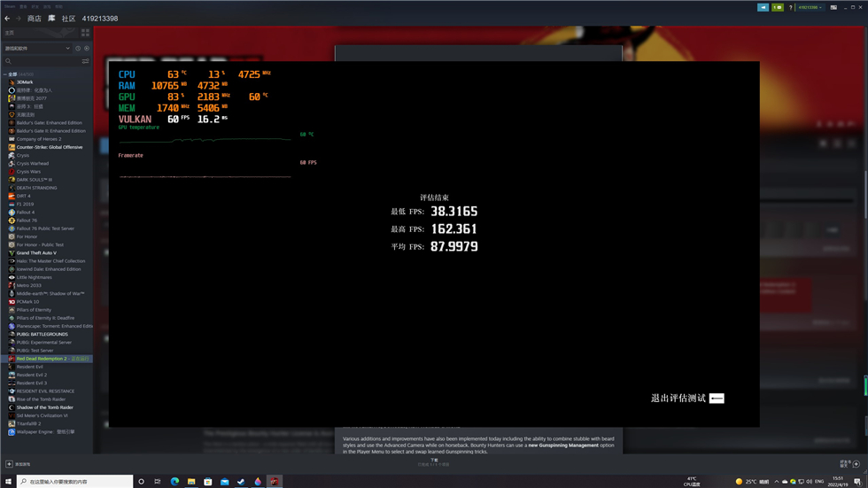Open Cortana circle icon on taskbar
The height and width of the screenshot is (488, 868).
tap(141, 482)
